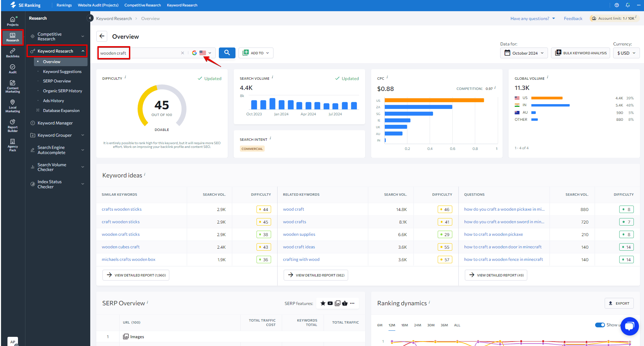
Task: Open Competitive Research top menu
Action: (143, 5)
